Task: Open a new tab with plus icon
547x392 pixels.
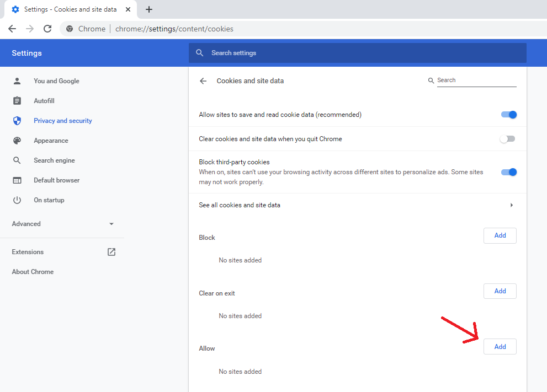Action: (x=149, y=9)
